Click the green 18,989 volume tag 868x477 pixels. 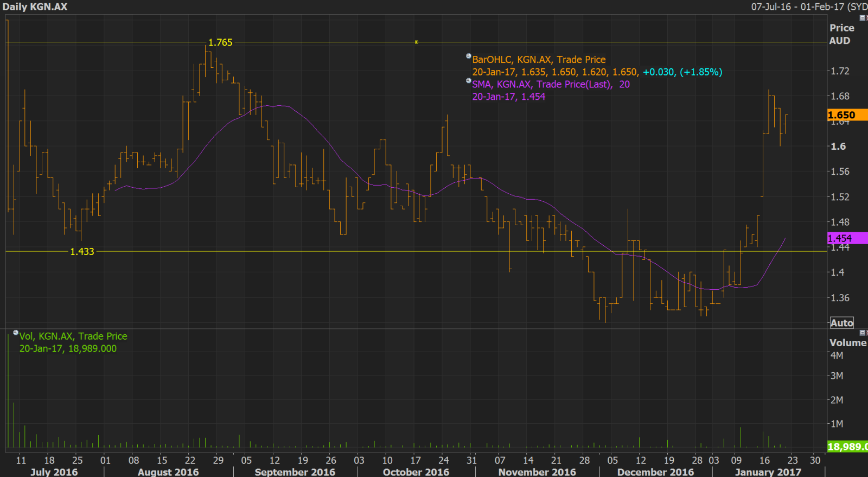(x=847, y=447)
